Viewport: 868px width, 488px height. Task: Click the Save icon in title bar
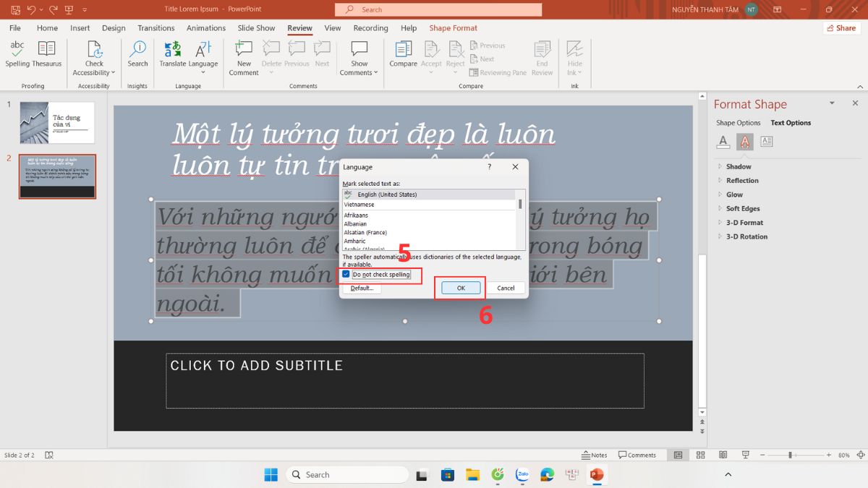pos(15,10)
